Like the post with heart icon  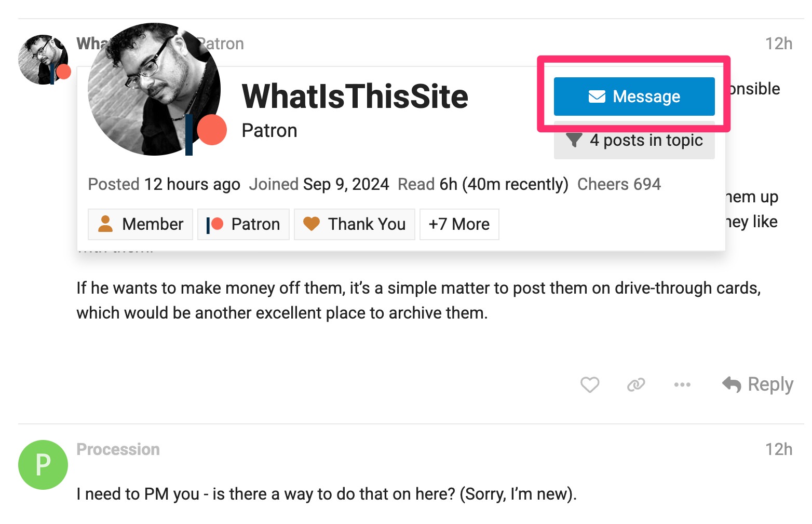pyautogui.click(x=589, y=384)
